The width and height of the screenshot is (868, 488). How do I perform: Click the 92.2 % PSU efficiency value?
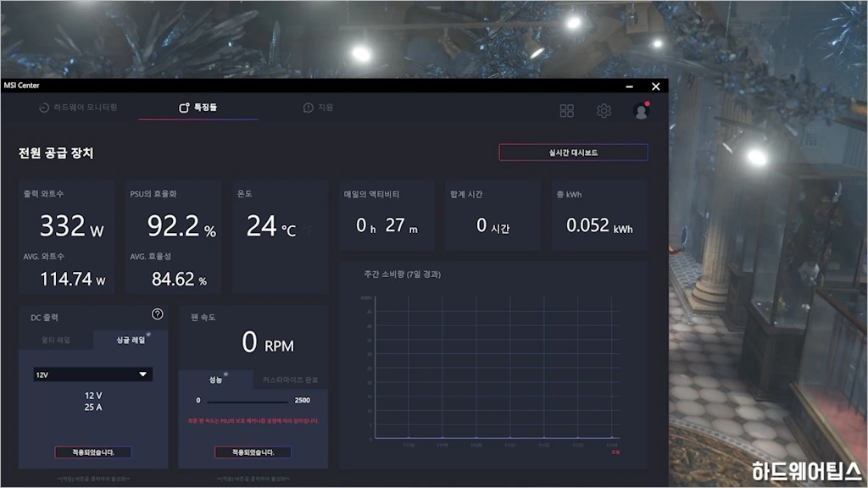tap(181, 225)
